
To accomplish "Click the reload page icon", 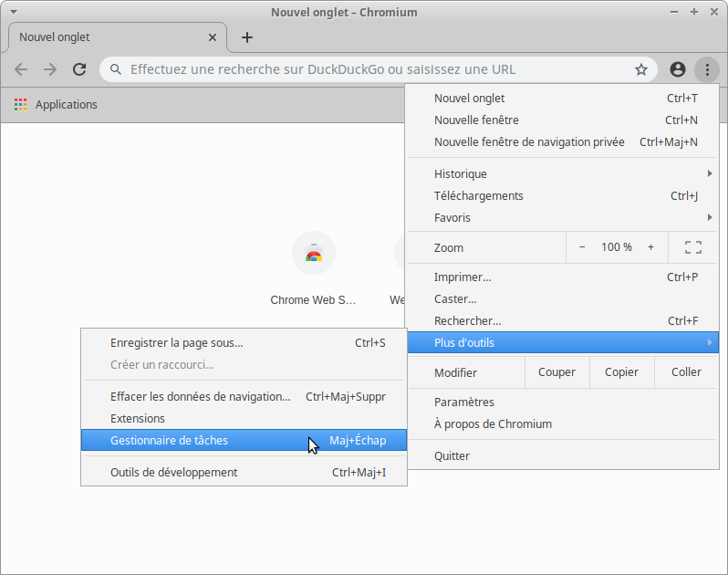I will (x=79, y=69).
